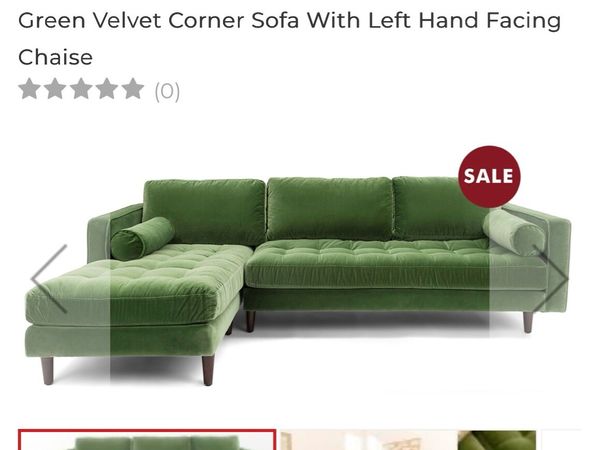600x450 pixels.
Task: Rate four stars on rating row
Action: click(x=107, y=89)
